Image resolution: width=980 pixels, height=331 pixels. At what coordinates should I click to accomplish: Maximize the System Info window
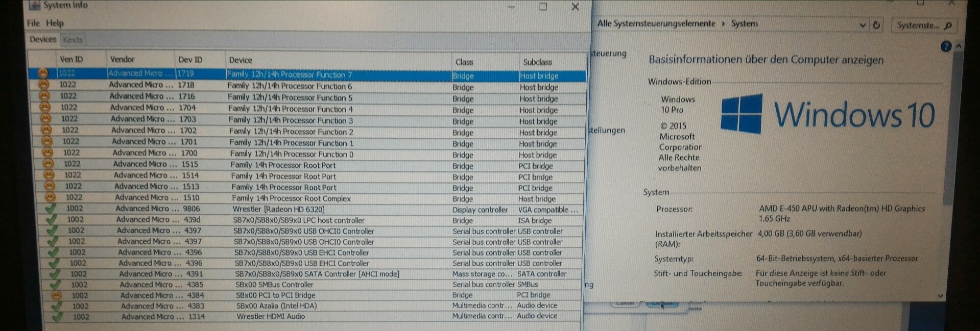tap(543, 7)
